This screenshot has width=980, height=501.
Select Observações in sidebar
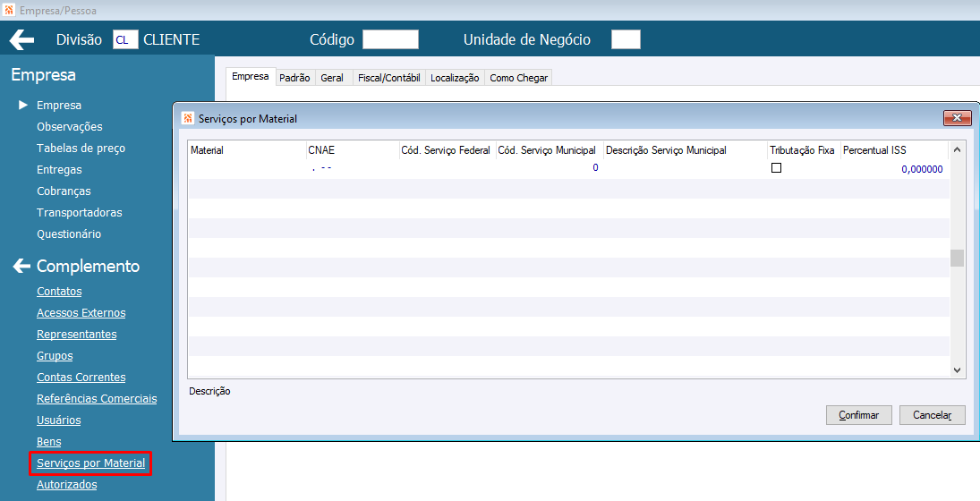click(x=70, y=127)
